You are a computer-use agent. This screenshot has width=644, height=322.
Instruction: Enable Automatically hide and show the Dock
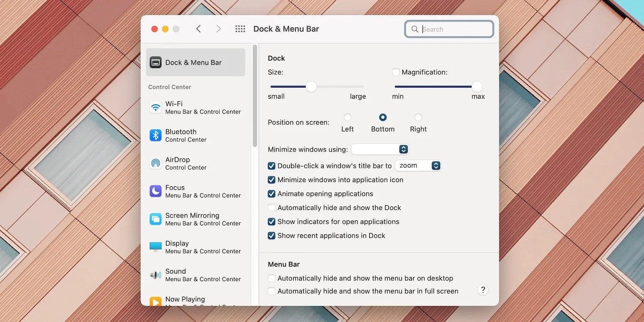(271, 207)
